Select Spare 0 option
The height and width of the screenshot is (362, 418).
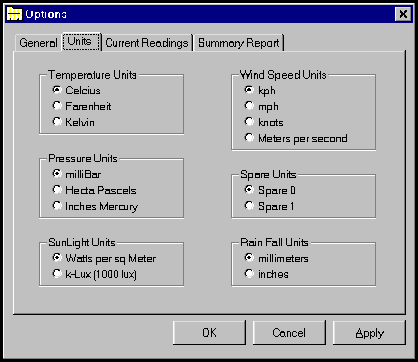coord(270,190)
